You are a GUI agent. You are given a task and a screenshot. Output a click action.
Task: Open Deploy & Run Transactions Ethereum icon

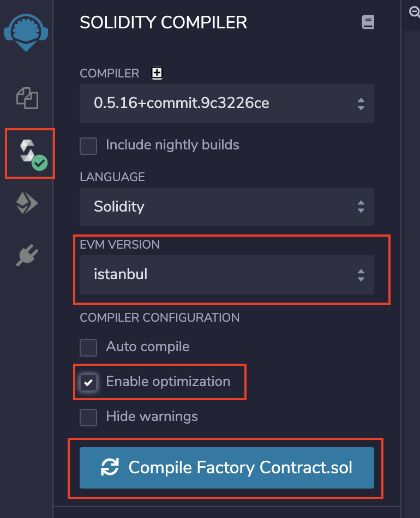point(27,204)
